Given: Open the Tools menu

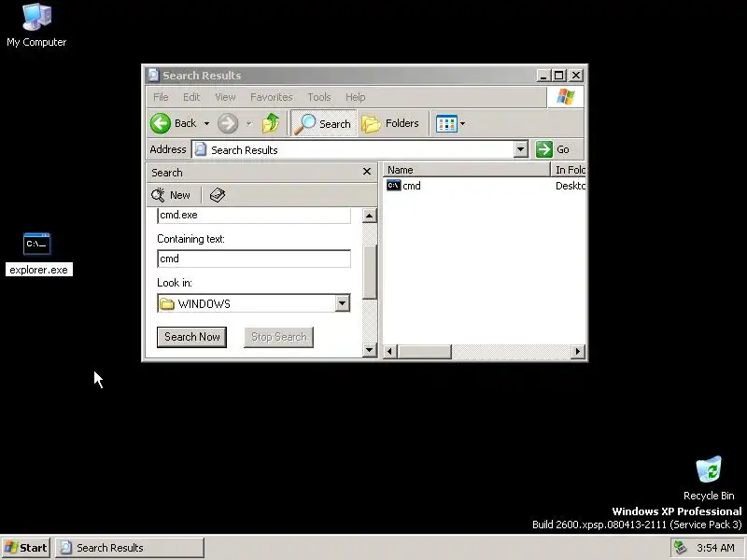Looking at the screenshot, I should pos(319,97).
